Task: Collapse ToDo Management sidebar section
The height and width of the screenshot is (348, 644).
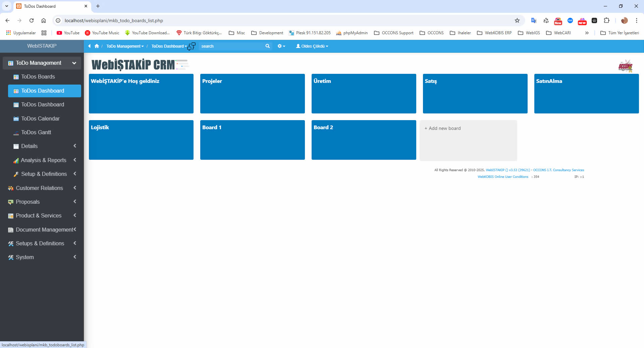Action: [x=42, y=63]
